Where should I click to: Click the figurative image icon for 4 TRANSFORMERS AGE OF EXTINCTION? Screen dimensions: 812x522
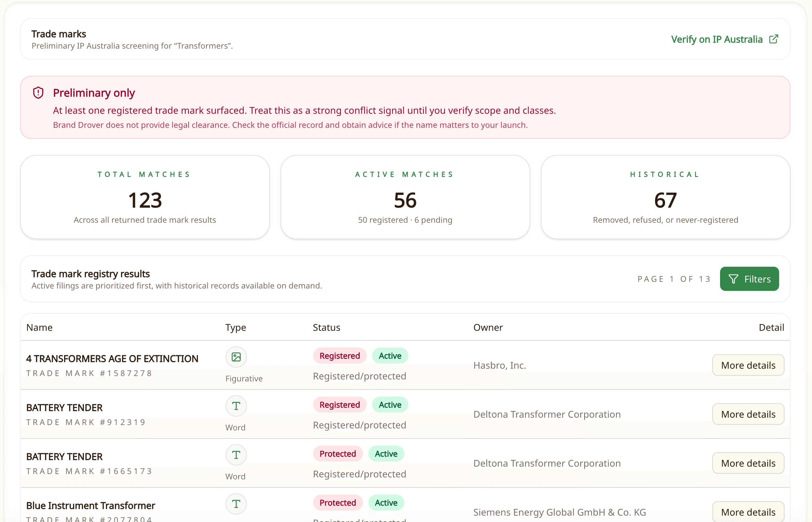(x=236, y=357)
